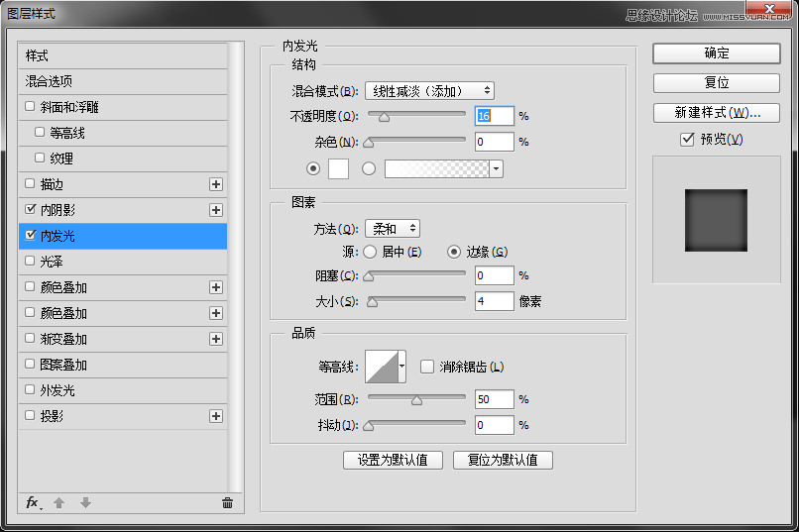Open the 混合模式 dropdown
The image size is (799, 532).
(x=429, y=91)
